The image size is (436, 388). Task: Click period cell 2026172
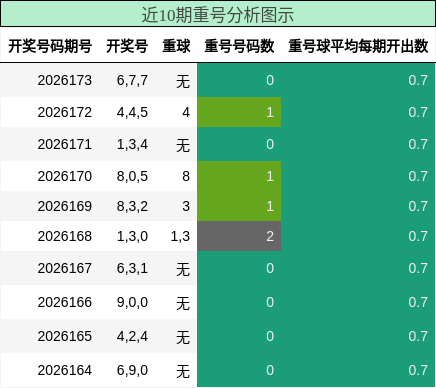65,112
